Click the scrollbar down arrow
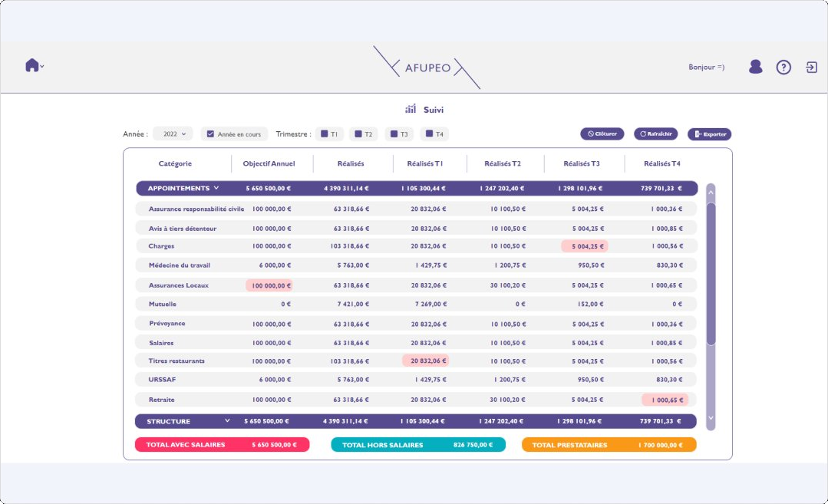The width and height of the screenshot is (828, 504). 711,418
